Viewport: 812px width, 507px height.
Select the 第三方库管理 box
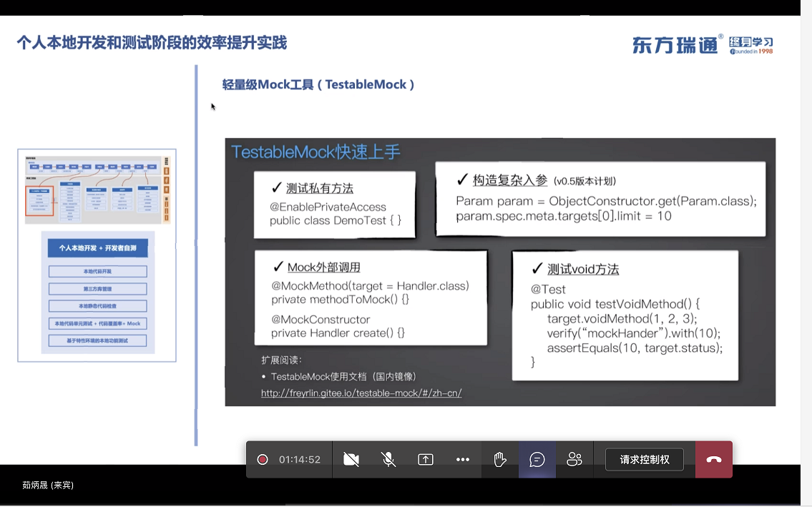[98, 289]
